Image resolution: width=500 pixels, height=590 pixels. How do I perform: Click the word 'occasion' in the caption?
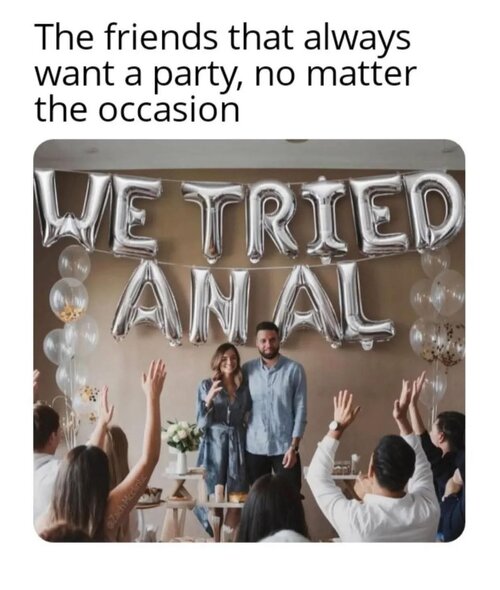coord(170,109)
